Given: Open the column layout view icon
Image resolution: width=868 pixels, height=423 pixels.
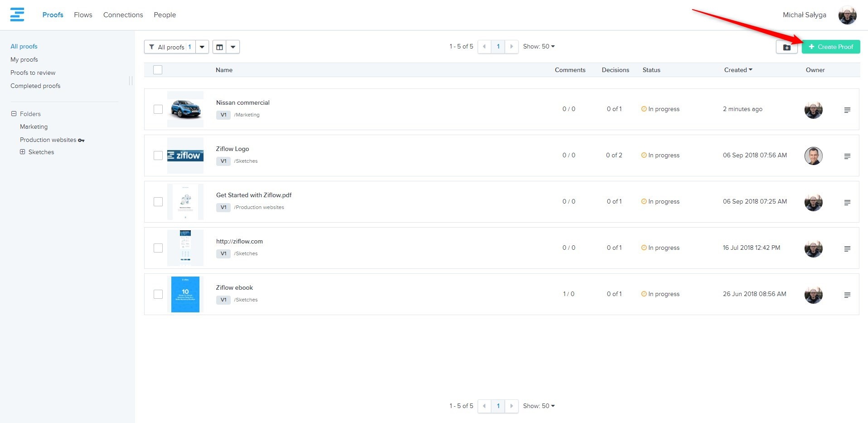Looking at the screenshot, I should click(x=219, y=47).
